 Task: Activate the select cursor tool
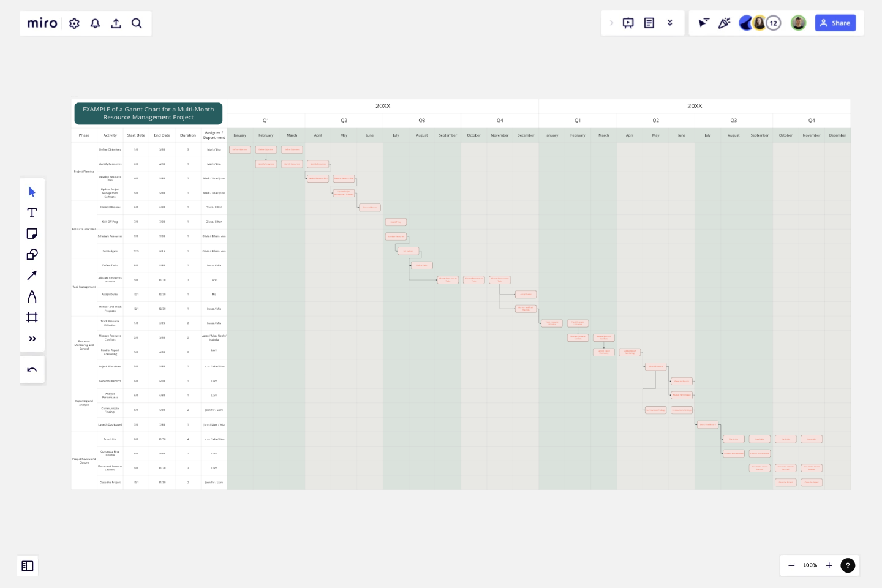[x=32, y=192]
